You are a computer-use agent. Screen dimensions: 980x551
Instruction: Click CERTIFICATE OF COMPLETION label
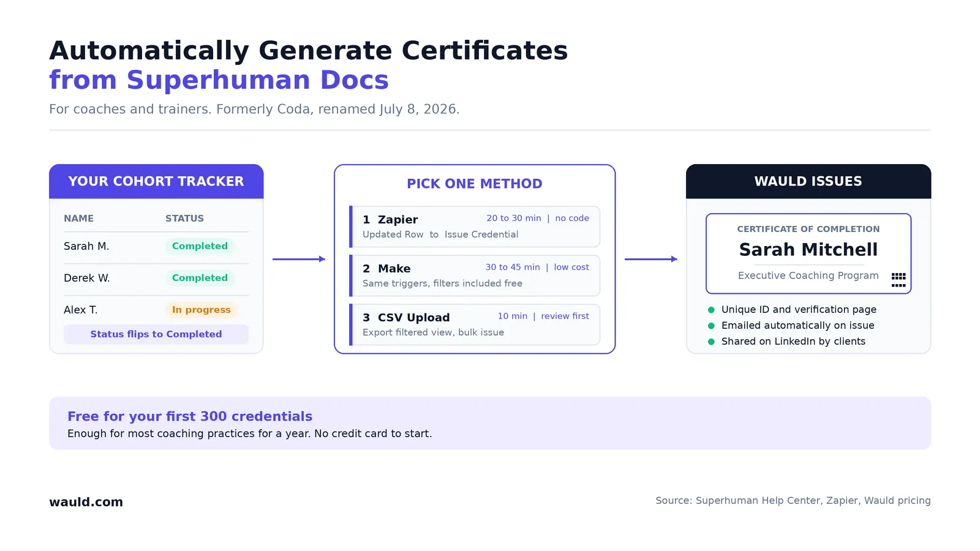pyautogui.click(x=809, y=229)
